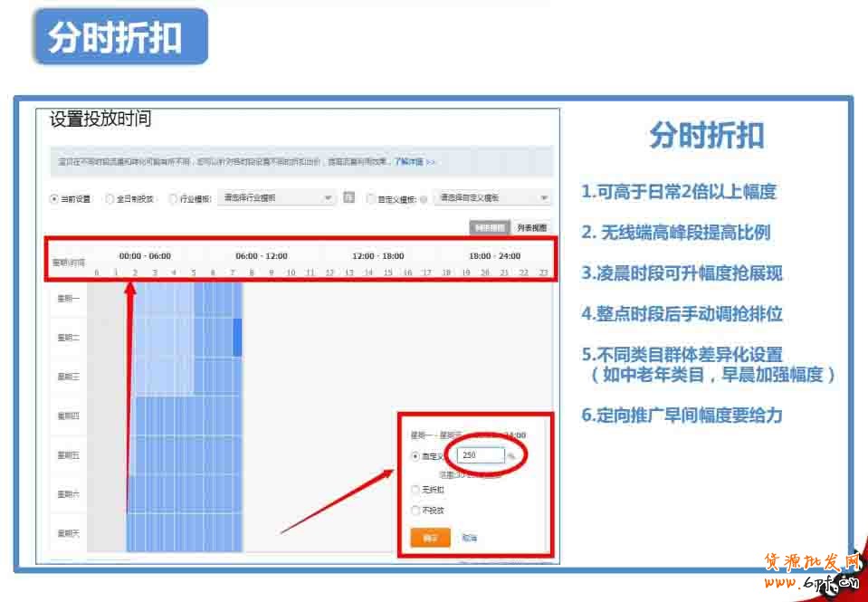Choose the 行业模板 radio option

174,199
